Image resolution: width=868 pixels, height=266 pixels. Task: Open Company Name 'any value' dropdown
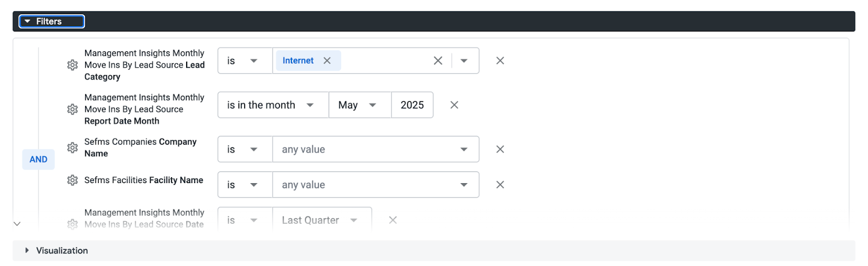(x=375, y=150)
